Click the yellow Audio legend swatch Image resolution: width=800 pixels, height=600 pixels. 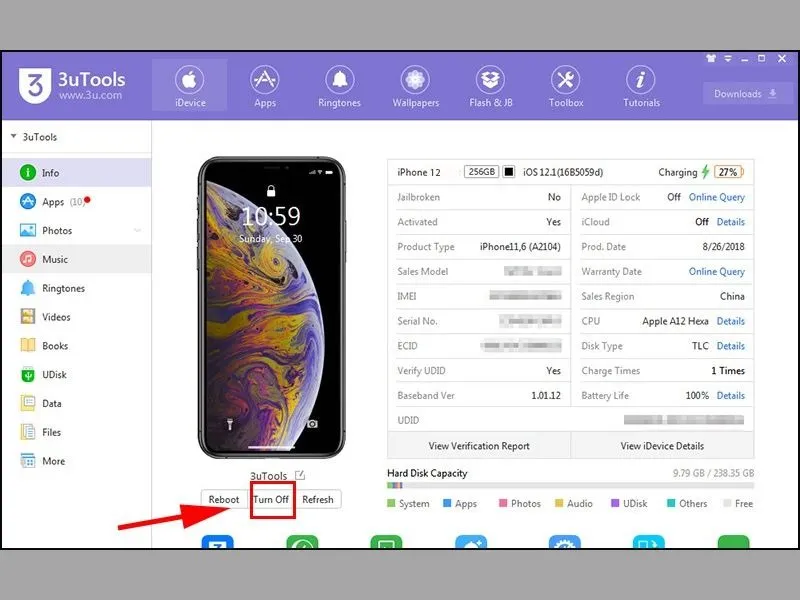559,503
